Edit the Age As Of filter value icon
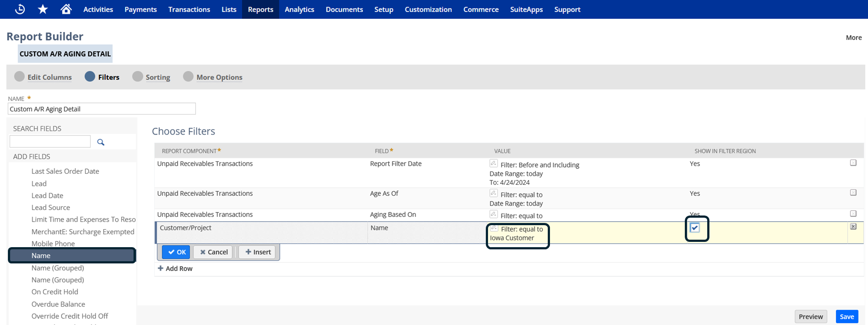Image resolution: width=868 pixels, height=325 pixels. pos(494,194)
